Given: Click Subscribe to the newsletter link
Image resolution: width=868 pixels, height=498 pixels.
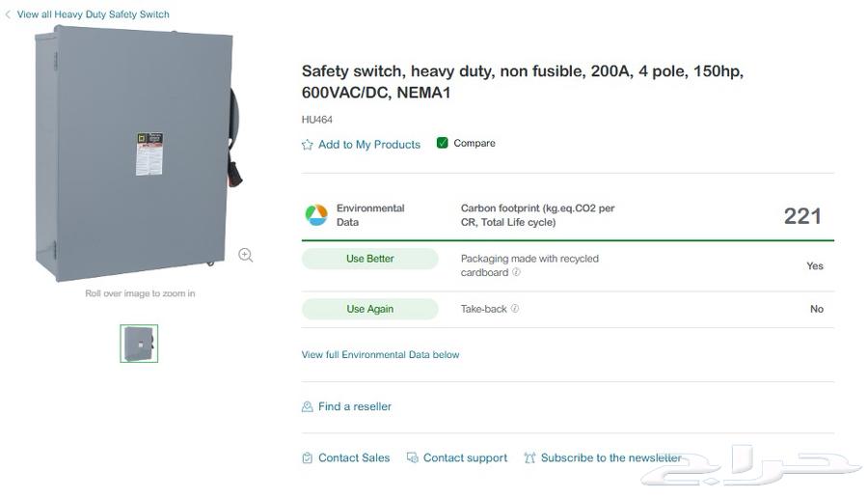Looking at the screenshot, I should [610, 458].
